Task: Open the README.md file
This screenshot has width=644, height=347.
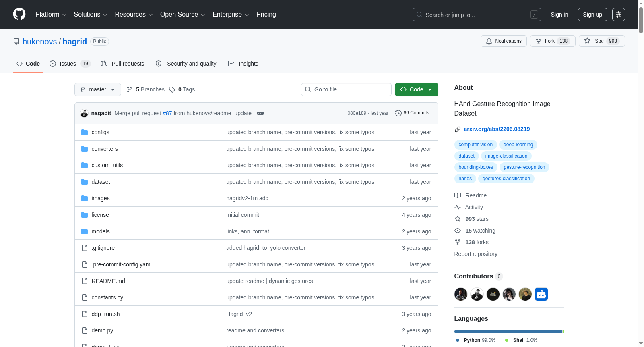Action: [x=108, y=281]
